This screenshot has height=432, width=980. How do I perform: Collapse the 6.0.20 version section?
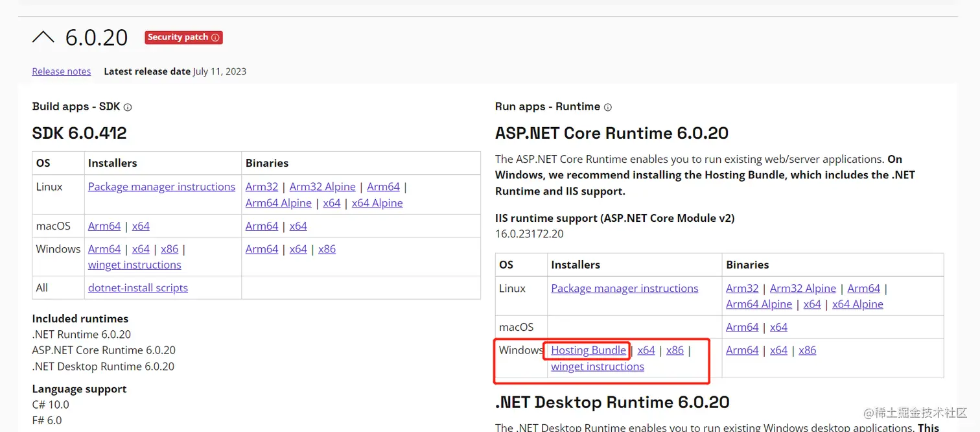[43, 38]
